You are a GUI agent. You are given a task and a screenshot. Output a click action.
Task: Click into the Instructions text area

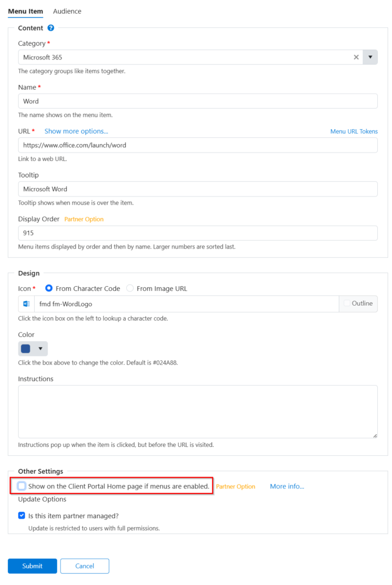click(x=198, y=411)
